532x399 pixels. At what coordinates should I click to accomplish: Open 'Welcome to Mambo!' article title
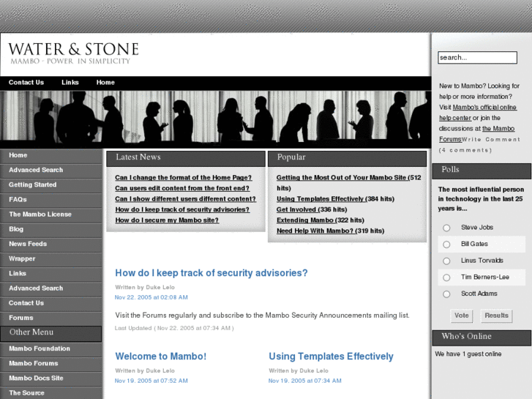click(161, 357)
